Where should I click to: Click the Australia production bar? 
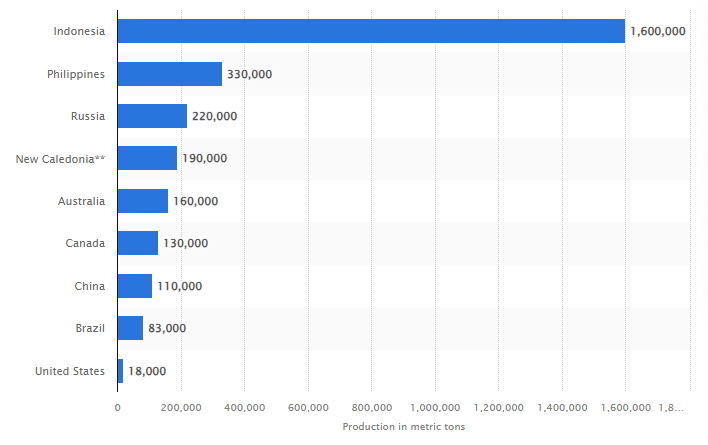[142, 201]
